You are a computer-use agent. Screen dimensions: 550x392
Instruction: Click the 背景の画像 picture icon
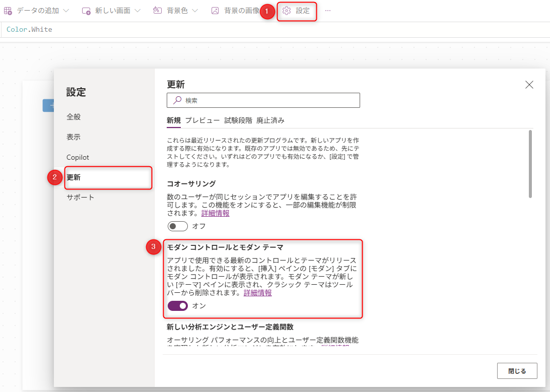tap(215, 11)
